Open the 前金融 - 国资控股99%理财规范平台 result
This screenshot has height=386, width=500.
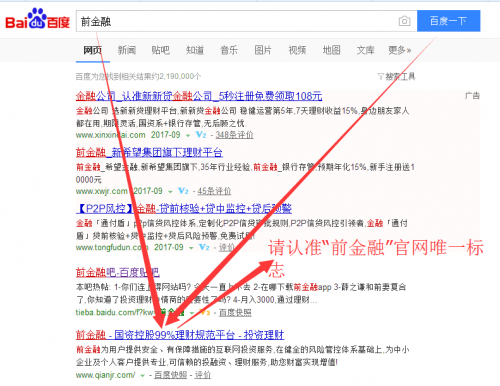[x=180, y=335]
